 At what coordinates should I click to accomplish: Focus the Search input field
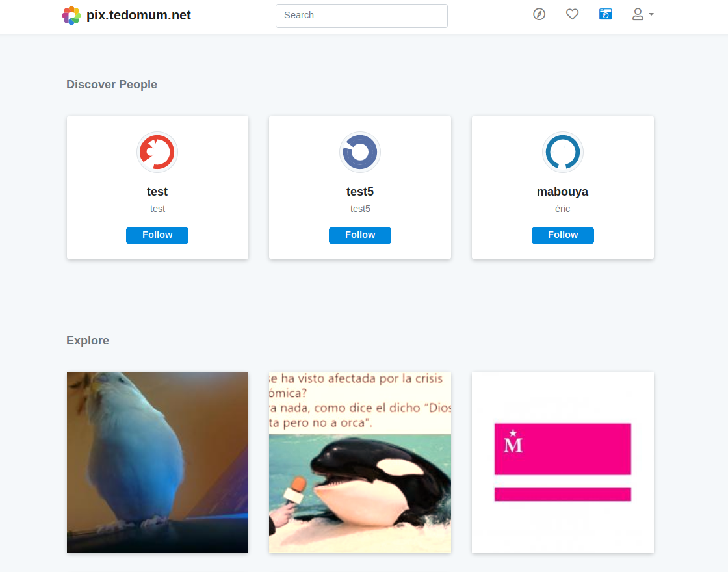(x=361, y=16)
